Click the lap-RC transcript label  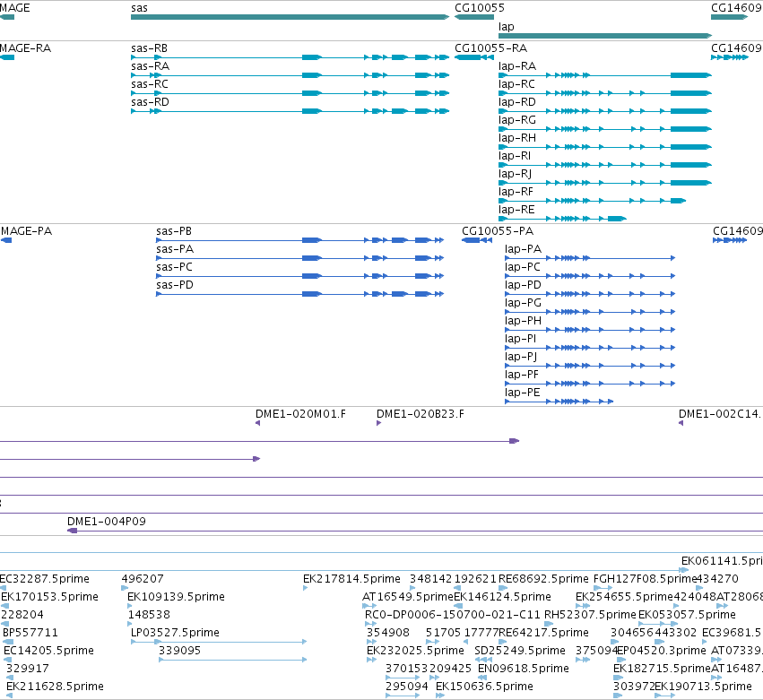point(516,84)
